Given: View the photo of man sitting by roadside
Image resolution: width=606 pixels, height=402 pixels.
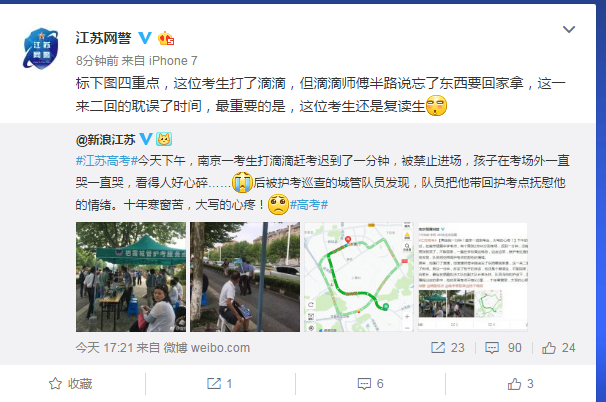Looking at the screenshot, I should pyautogui.click(x=245, y=277).
